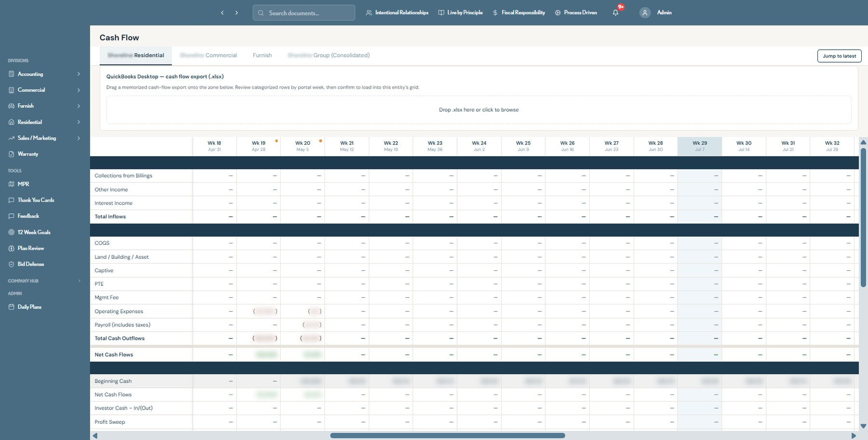This screenshot has height=440, width=868.
Task: Expand the Accounting division chevron
Action: pyautogui.click(x=79, y=74)
